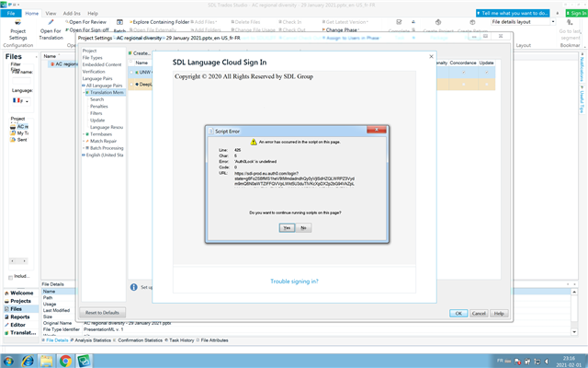Image resolution: width=588 pixels, height=368 pixels.
Task: Click Yes in the Script Error dialog
Action: pyautogui.click(x=285, y=226)
